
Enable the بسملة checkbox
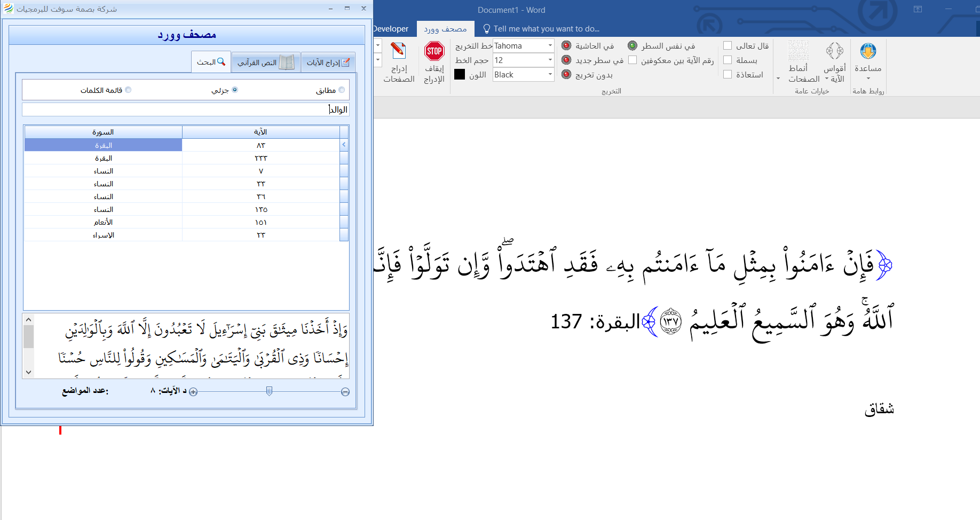pyautogui.click(x=728, y=60)
